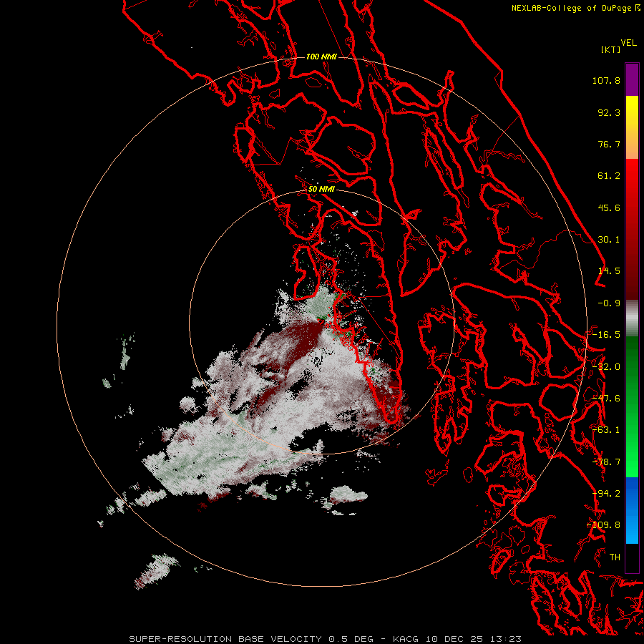The width and height of the screenshot is (644, 644).
Task: Click the 100 NMI range ring label
Action: coord(321,57)
